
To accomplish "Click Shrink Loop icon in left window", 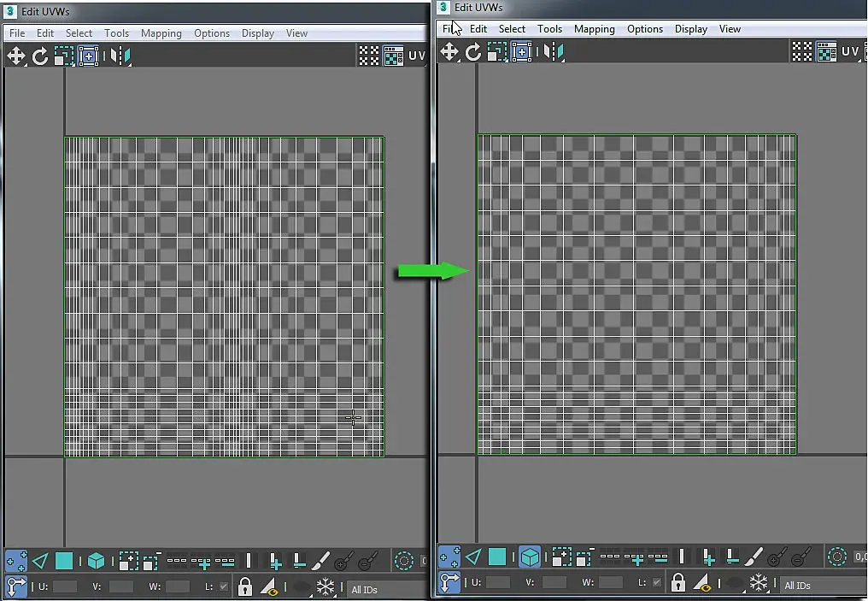I will (x=225, y=561).
